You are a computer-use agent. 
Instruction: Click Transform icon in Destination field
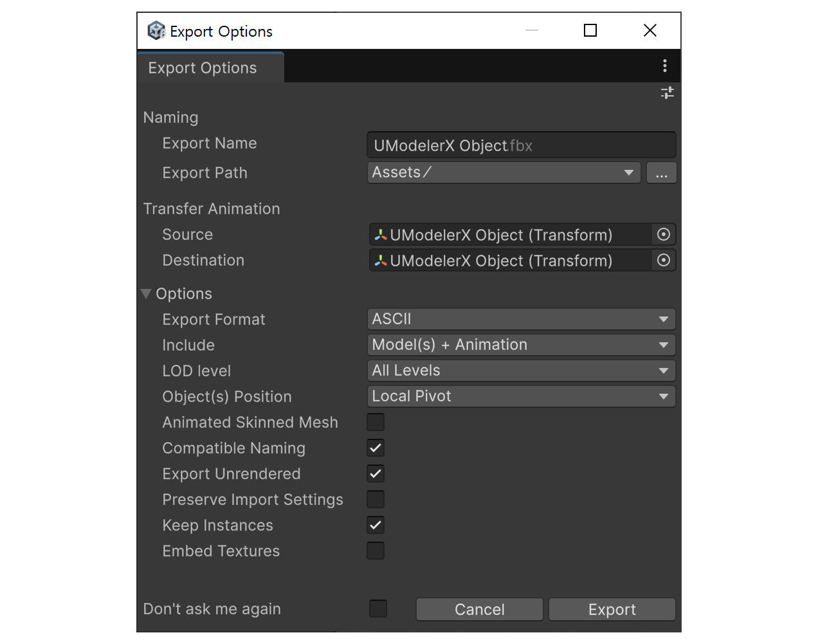click(x=381, y=261)
